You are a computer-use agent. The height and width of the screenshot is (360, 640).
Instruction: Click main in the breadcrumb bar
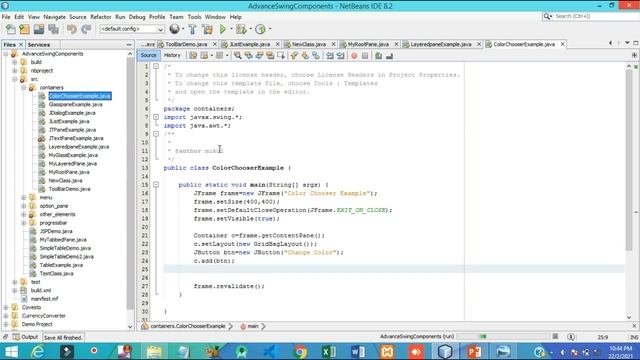(253, 326)
